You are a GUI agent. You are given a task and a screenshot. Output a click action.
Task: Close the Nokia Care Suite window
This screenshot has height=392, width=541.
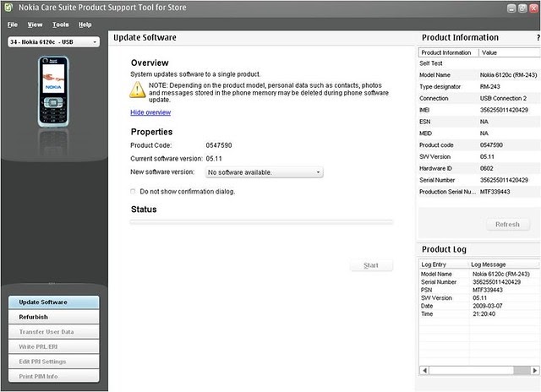(533, 8)
